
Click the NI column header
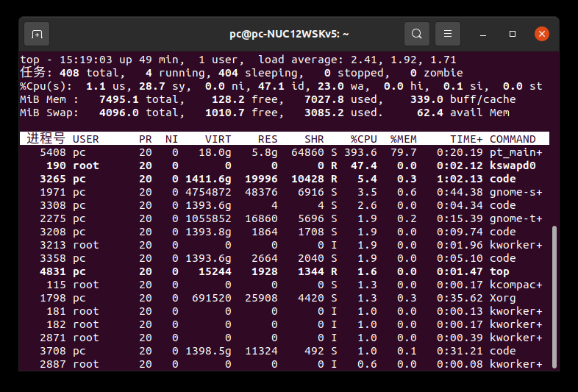coord(172,139)
